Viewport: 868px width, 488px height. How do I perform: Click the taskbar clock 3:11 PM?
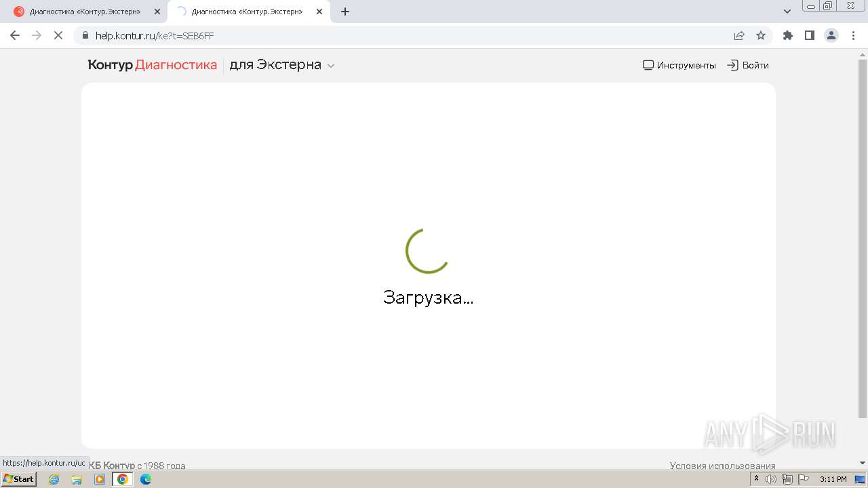pyautogui.click(x=833, y=479)
